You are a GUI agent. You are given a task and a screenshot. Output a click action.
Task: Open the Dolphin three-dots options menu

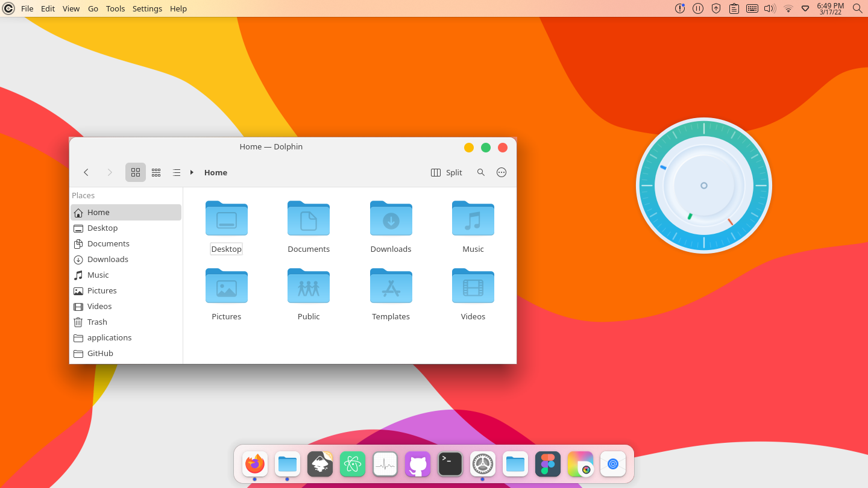tap(502, 172)
